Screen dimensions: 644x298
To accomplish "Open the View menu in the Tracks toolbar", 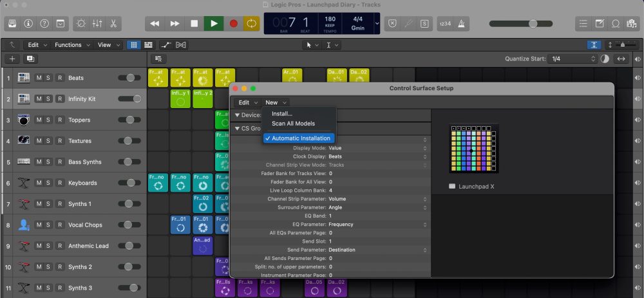I will pyautogui.click(x=109, y=45).
